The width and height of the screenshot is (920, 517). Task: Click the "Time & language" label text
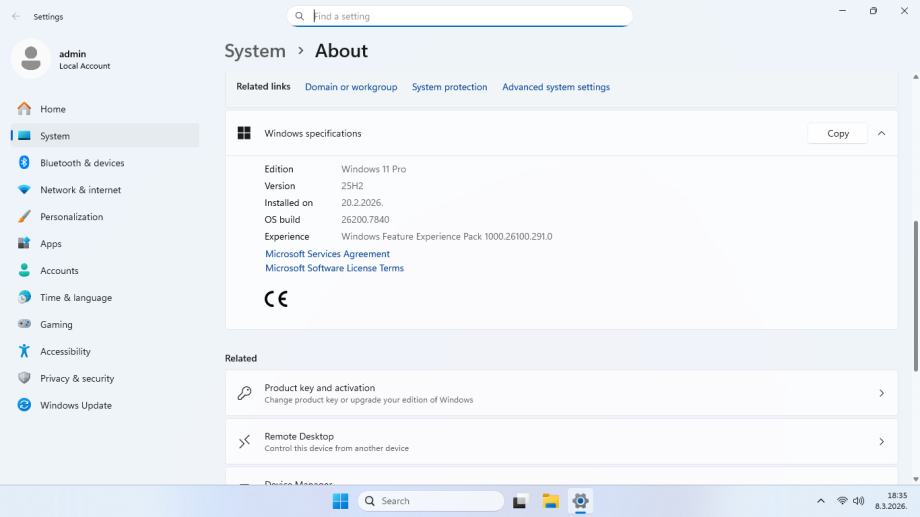coord(76,298)
